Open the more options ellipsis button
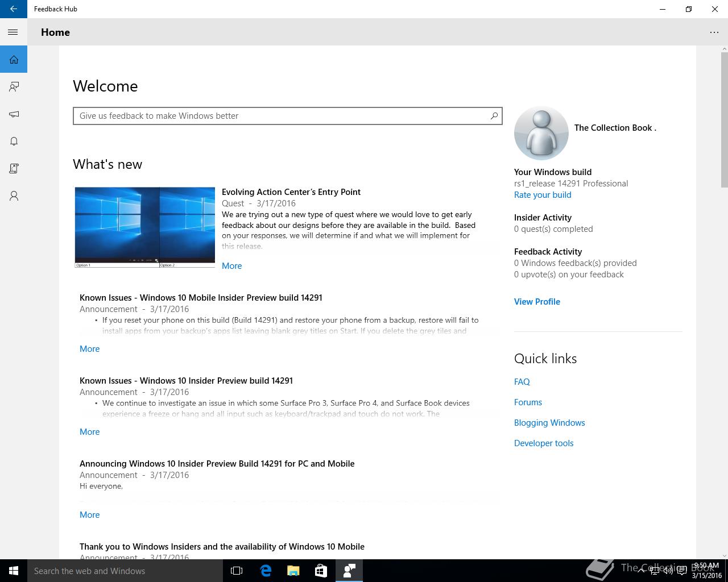This screenshot has height=582, width=728. (714, 32)
